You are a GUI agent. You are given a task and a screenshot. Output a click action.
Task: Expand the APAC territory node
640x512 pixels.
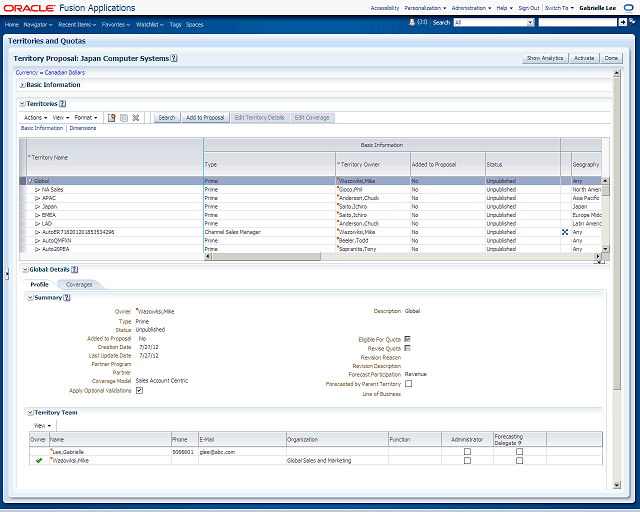pos(38,198)
